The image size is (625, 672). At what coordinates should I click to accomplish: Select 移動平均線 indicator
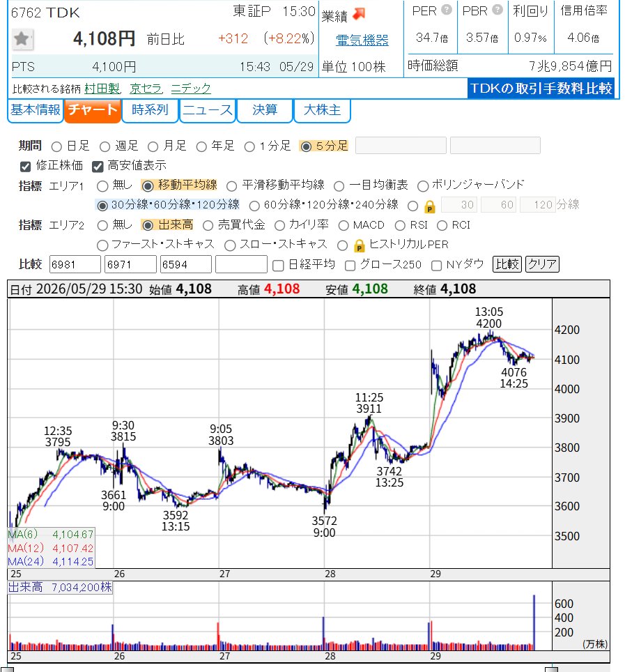tap(147, 186)
